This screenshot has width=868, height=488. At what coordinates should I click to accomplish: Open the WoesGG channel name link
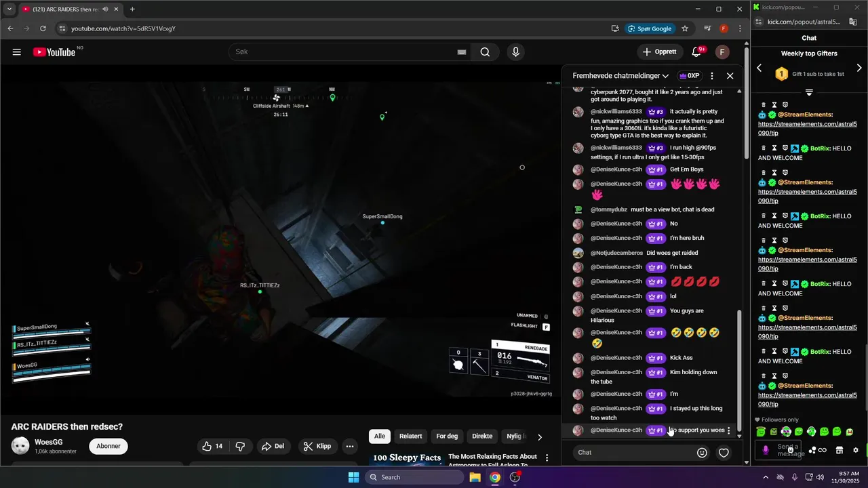[x=49, y=442]
